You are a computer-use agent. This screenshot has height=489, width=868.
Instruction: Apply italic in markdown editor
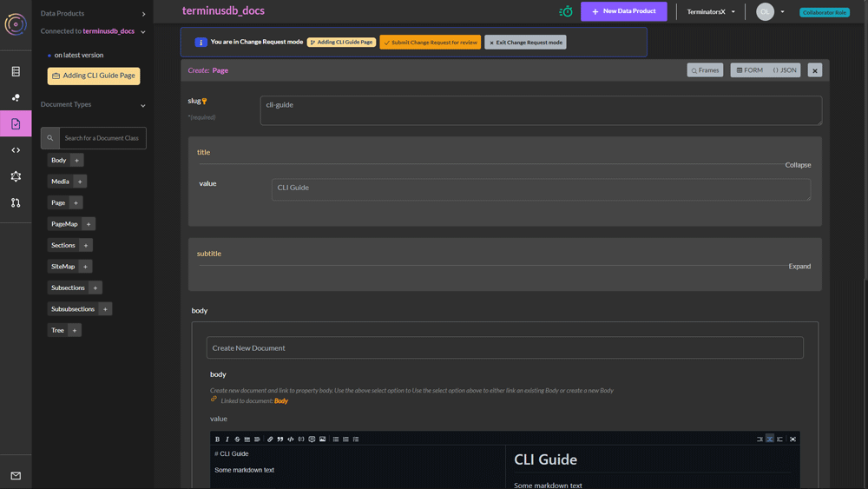(x=227, y=439)
